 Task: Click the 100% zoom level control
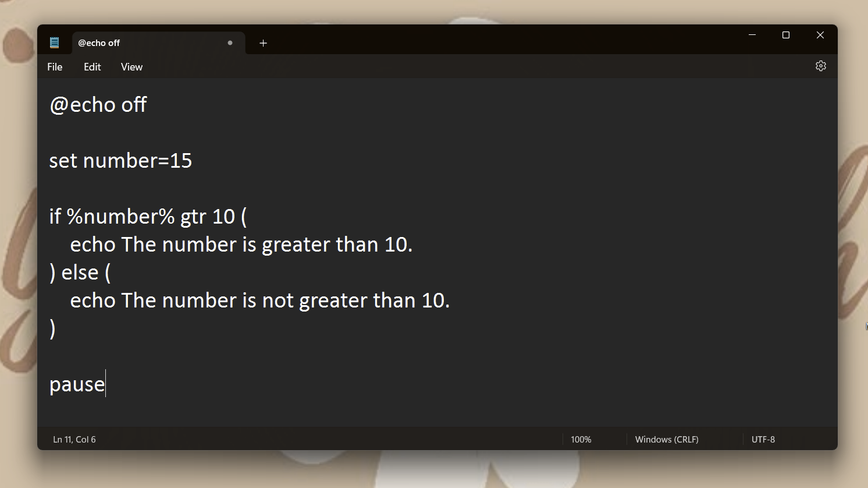[x=581, y=439]
